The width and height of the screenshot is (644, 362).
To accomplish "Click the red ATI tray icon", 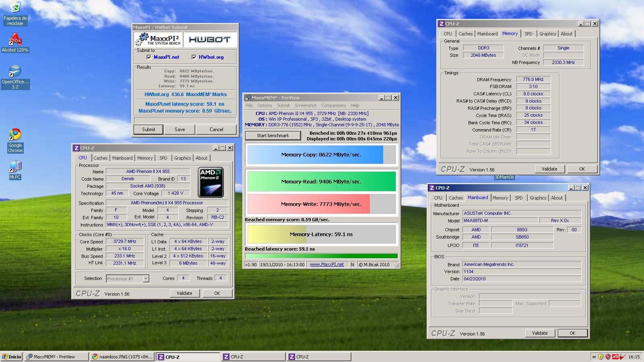I will 615,357.
